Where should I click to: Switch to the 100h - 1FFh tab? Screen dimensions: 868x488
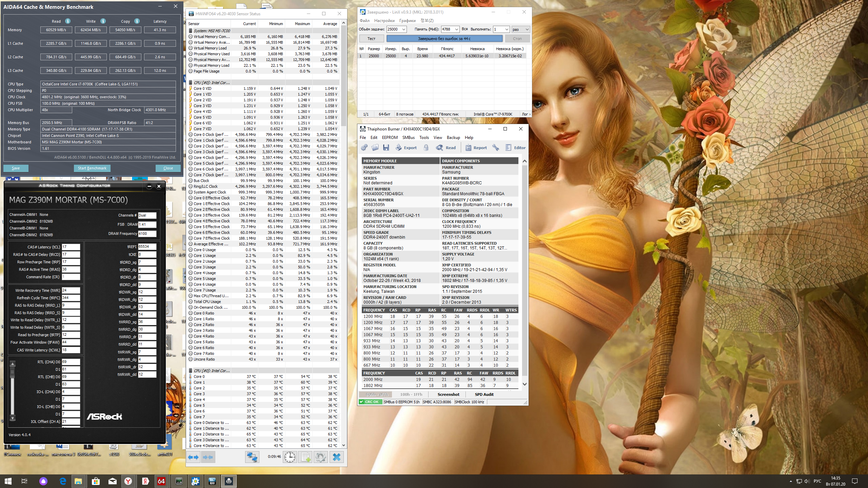(411, 394)
